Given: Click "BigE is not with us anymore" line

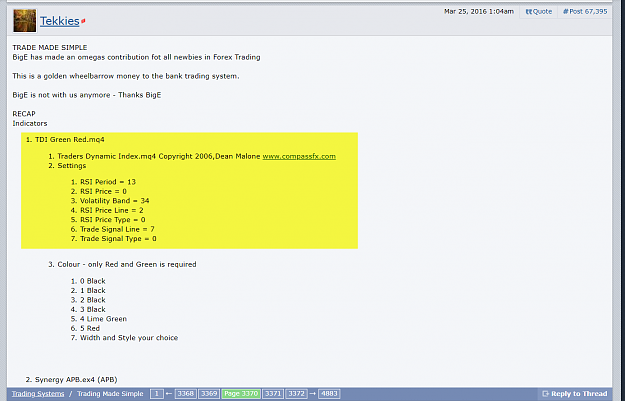Looking at the screenshot, I should point(87,95).
